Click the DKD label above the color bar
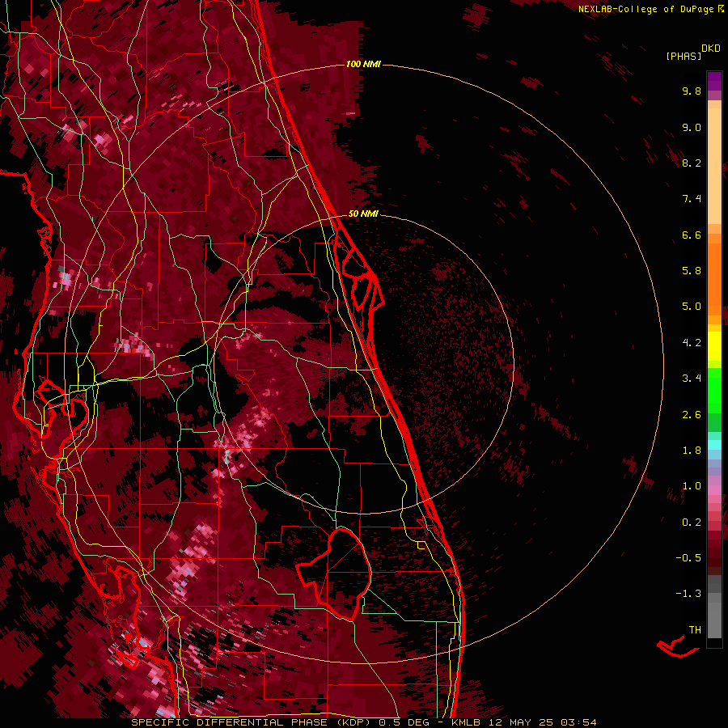 click(x=710, y=49)
